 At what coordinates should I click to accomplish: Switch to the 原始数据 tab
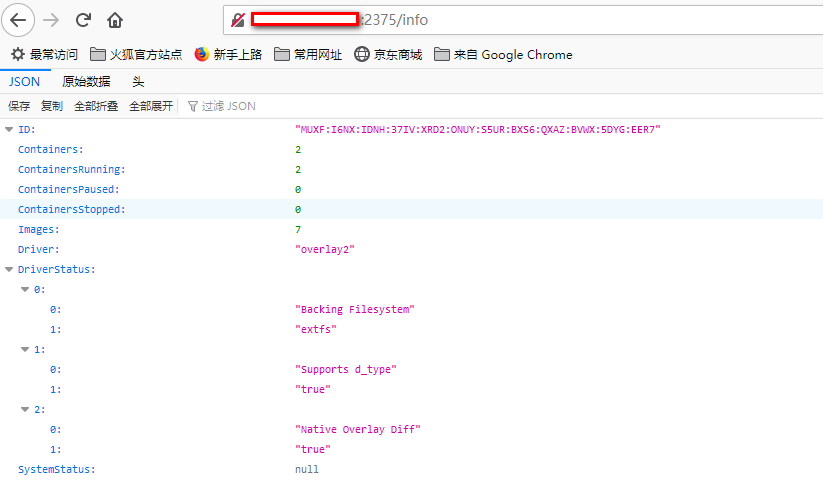point(86,82)
